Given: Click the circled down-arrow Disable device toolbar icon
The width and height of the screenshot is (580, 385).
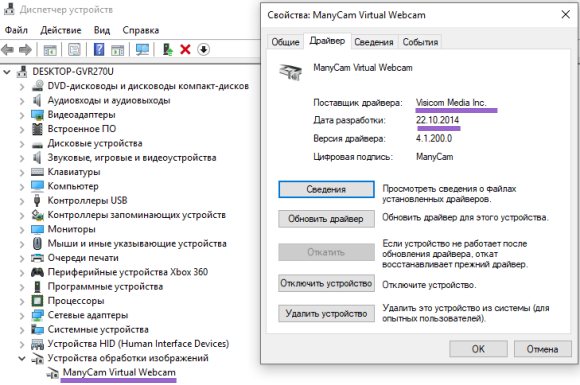Looking at the screenshot, I should 203,50.
